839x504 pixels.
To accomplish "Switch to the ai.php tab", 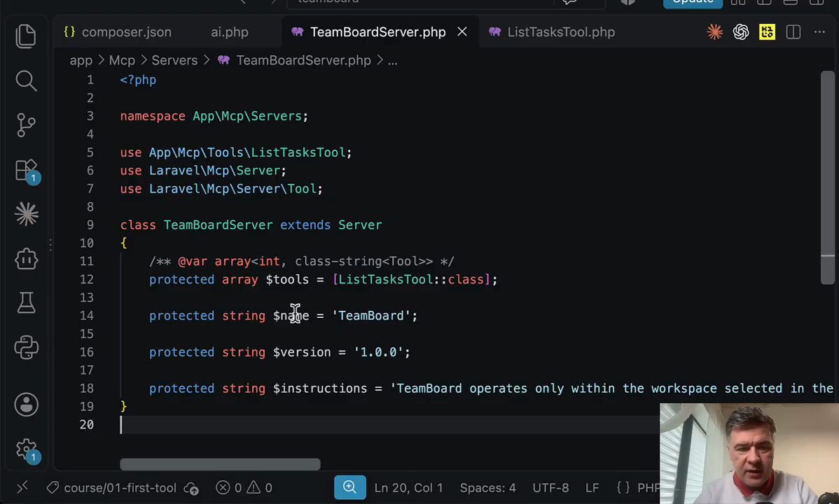I will tap(229, 32).
